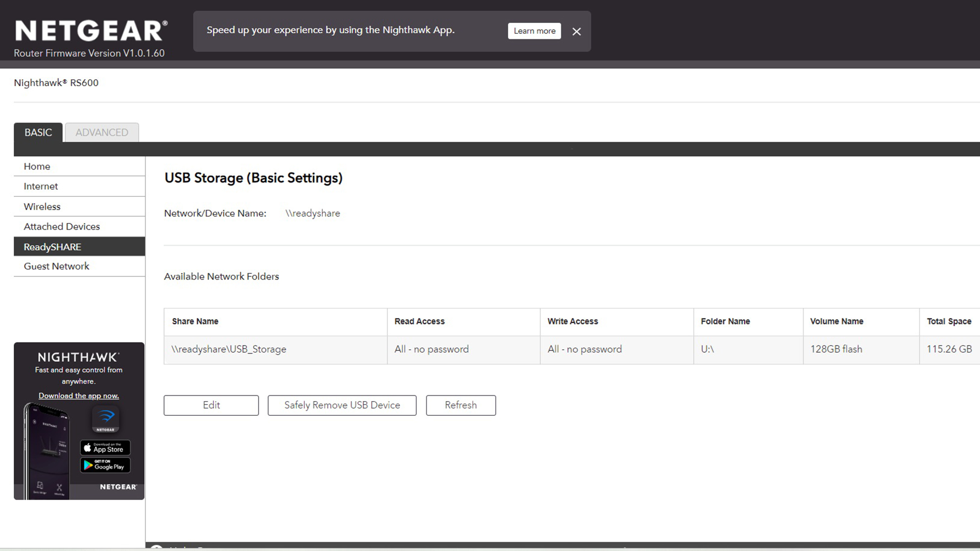Open the Wireless menu item
Viewport: 980px width, 551px height.
pyautogui.click(x=42, y=207)
